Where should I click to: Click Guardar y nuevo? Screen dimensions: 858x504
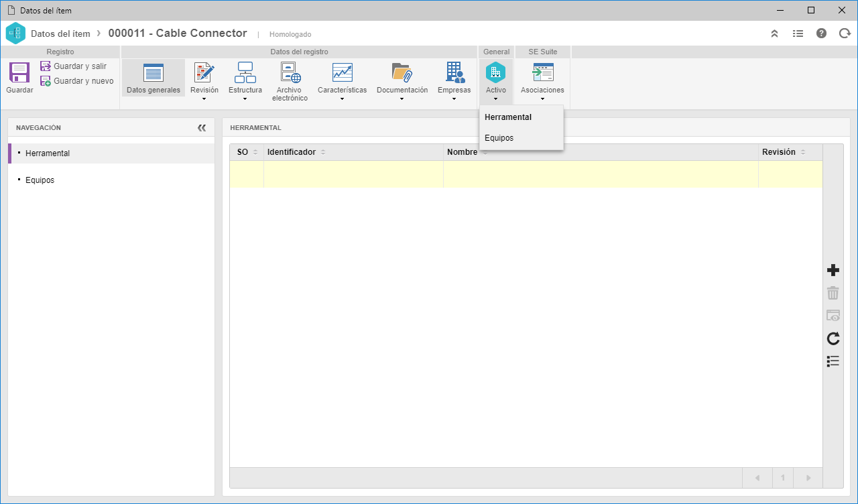point(77,81)
